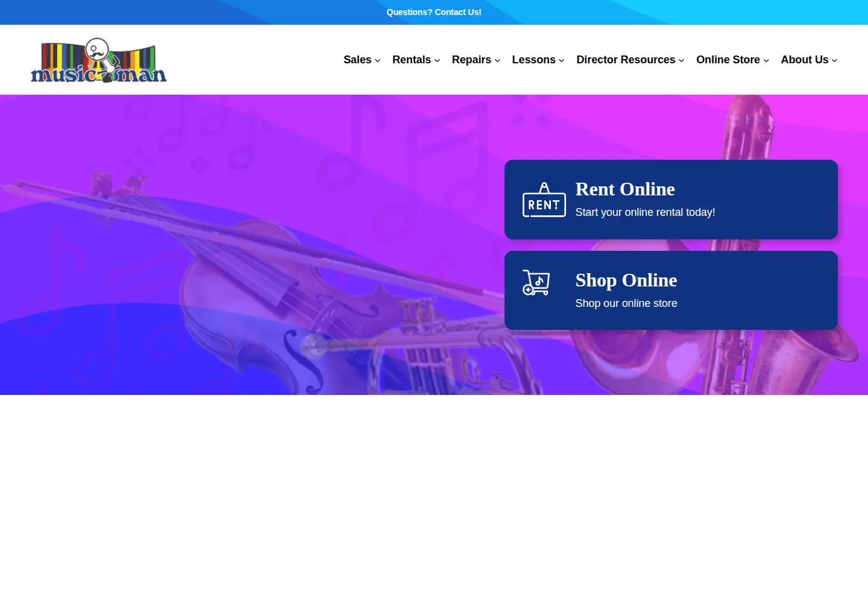Expand the chevron next to Repairs
This screenshot has height=603, width=868.
tap(497, 60)
